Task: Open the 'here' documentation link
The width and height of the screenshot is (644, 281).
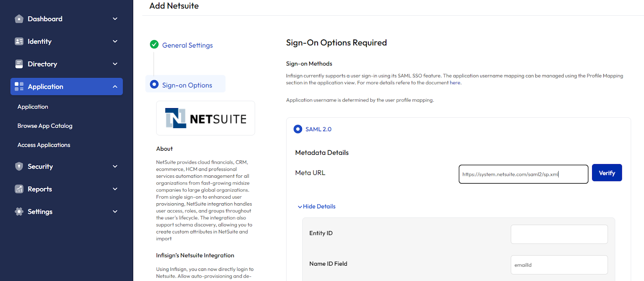Action: coord(455,83)
